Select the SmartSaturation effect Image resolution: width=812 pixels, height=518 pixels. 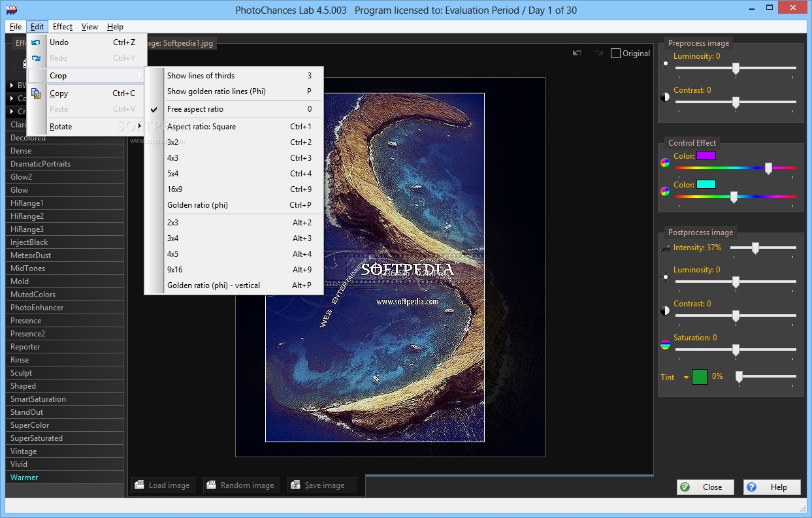tap(65, 399)
